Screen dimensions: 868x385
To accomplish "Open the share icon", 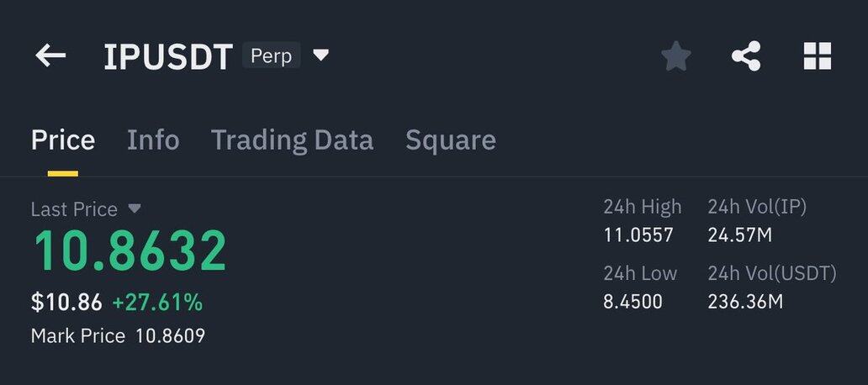I will pyautogui.click(x=746, y=55).
